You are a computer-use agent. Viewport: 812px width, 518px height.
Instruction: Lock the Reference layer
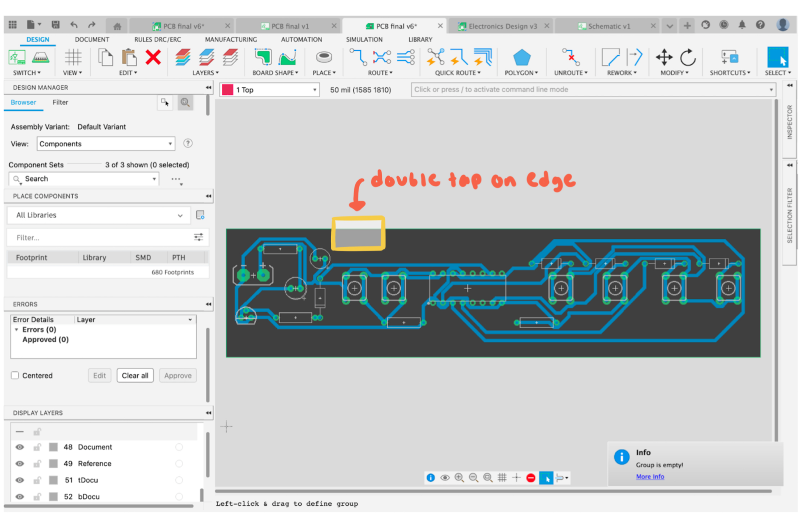pyautogui.click(x=37, y=463)
